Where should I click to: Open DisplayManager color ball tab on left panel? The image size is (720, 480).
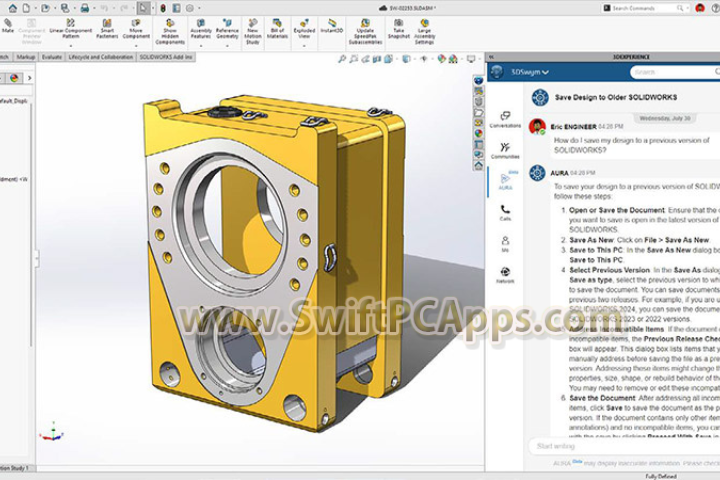[x=14, y=78]
